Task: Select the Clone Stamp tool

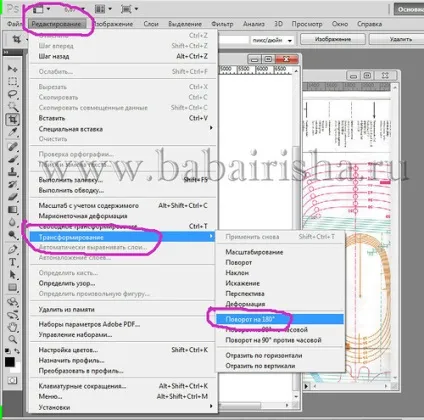Action: pyautogui.click(x=13, y=172)
